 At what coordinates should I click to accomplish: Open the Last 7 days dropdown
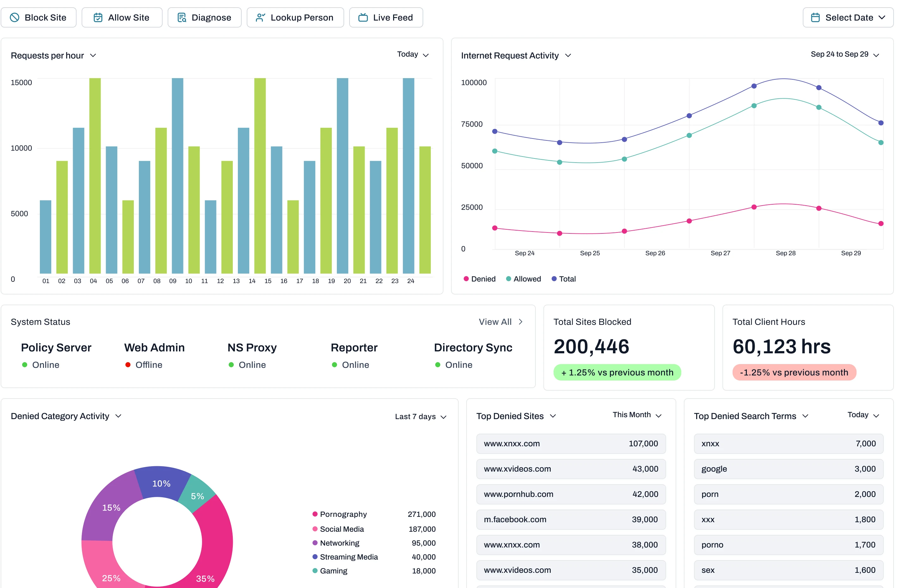coord(420,417)
